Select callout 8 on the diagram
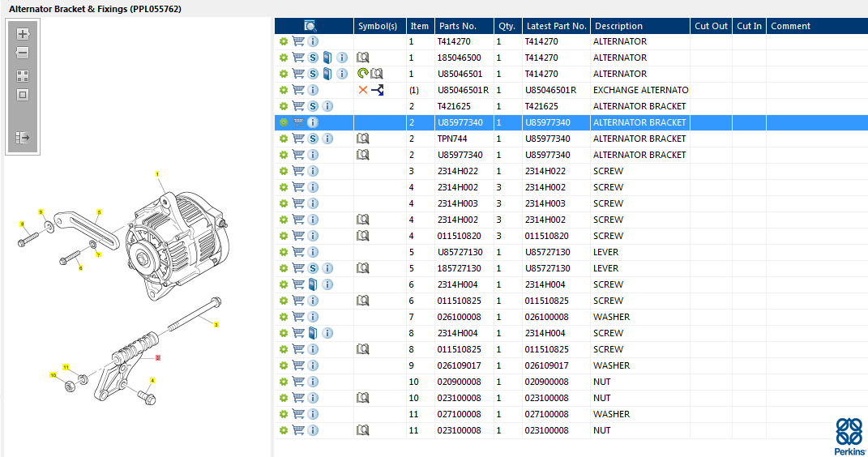This screenshot has width=868, height=457. coord(22,224)
